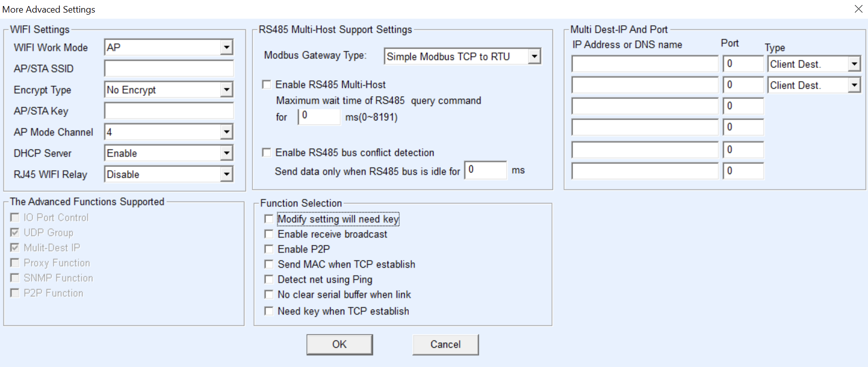Enable Detect net using Ping
Image resolution: width=868 pixels, height=367 pixels.
coord(269,279)
